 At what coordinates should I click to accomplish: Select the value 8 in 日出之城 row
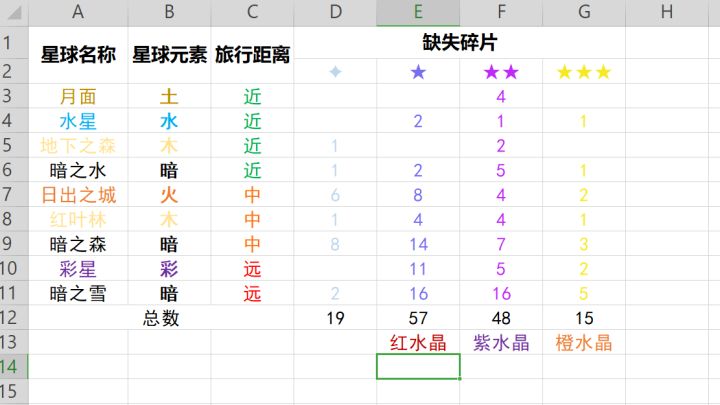pos(418,195)
